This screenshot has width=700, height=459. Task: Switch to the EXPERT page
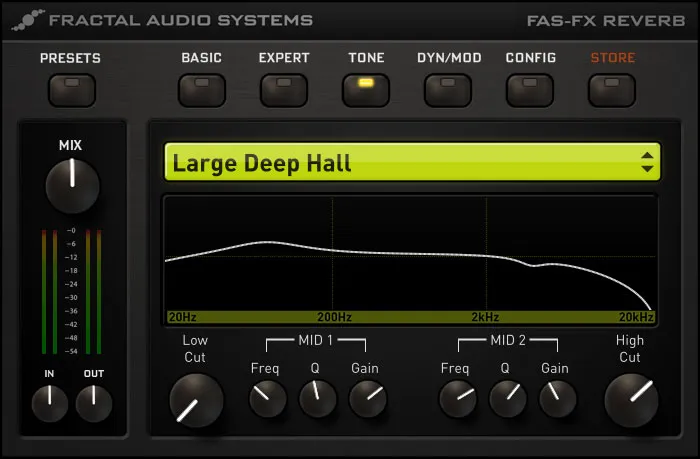click(284, 90)
